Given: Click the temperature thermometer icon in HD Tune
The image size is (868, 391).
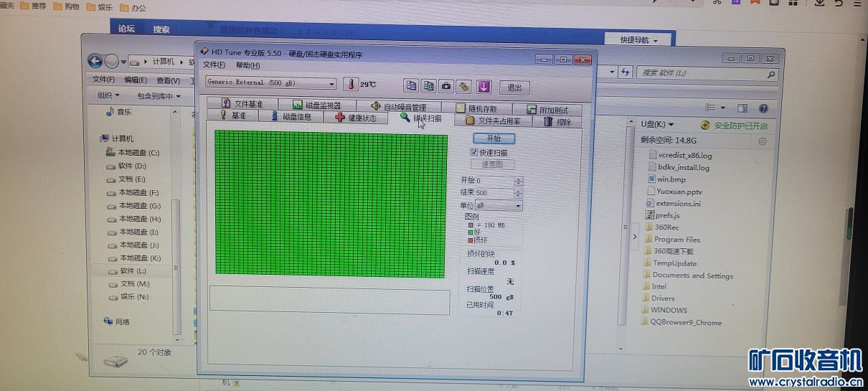Looking at the screenshot, I should tap(350, 84).
